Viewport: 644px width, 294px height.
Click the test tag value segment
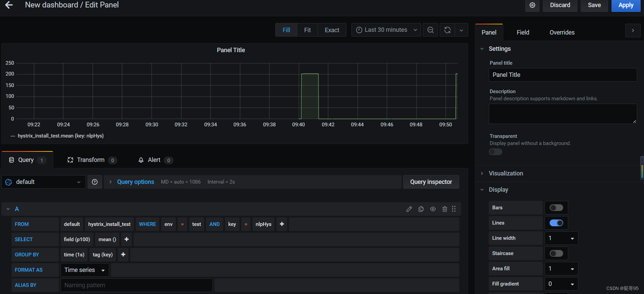[x=197, y=224]
